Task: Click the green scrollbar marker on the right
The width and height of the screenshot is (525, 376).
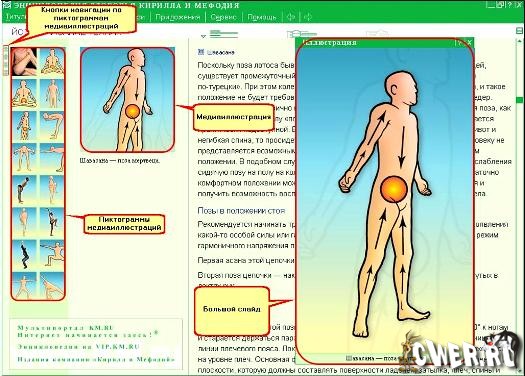Action: pyautogui.click(x=520, y=100)
